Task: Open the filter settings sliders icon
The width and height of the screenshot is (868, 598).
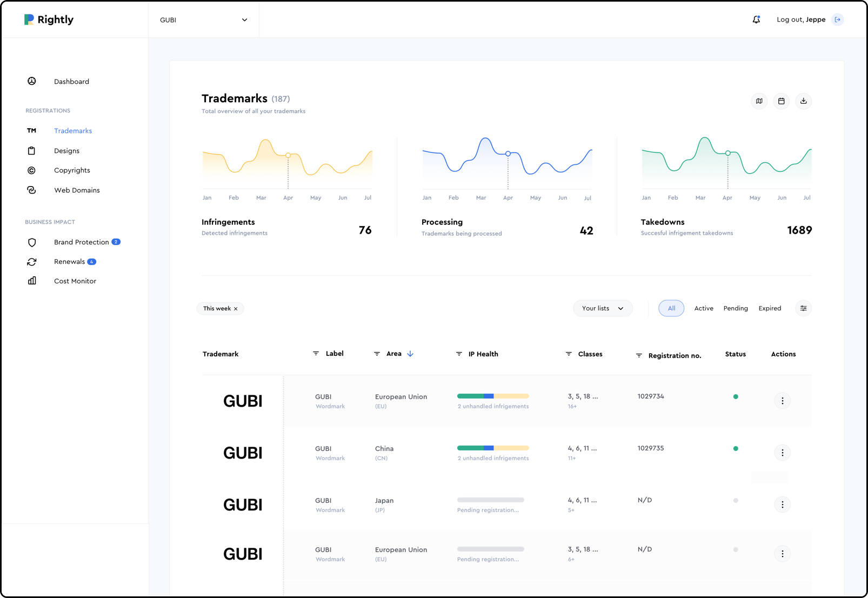Action: pos(804,308)
